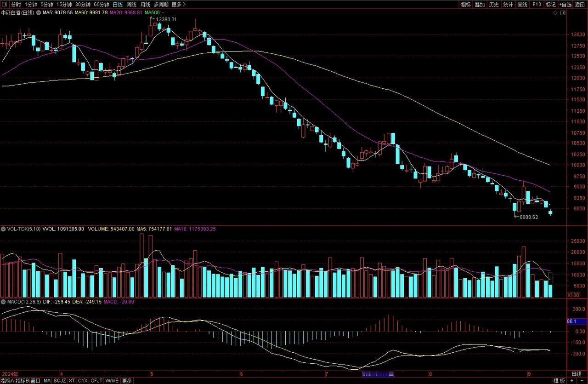Open F10 company info

(x=537, y=4)
